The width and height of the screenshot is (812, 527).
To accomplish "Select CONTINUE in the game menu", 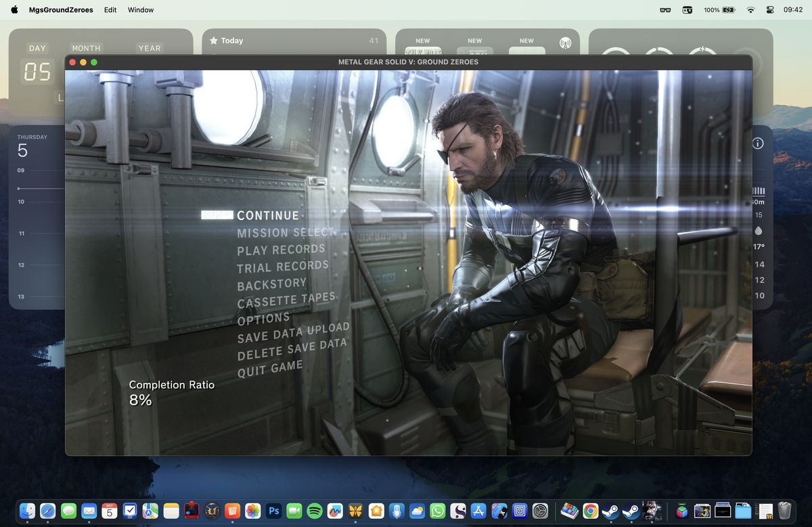I will coord(267,215).
